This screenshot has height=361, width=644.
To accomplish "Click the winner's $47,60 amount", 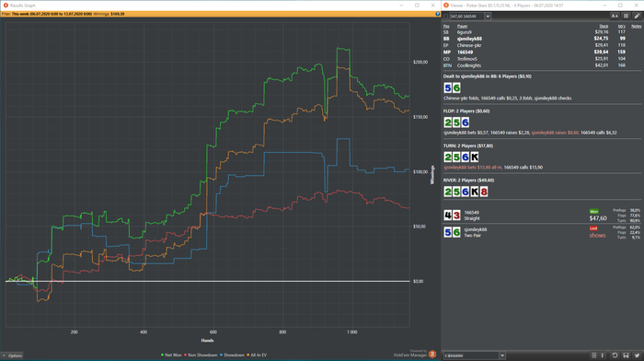I will click(598, 218).
